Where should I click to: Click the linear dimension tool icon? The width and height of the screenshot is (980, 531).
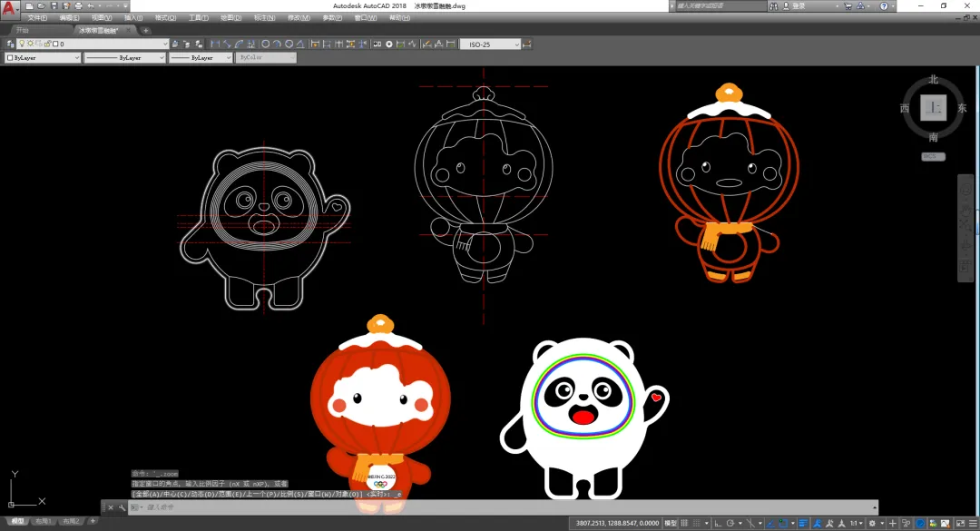215,44
